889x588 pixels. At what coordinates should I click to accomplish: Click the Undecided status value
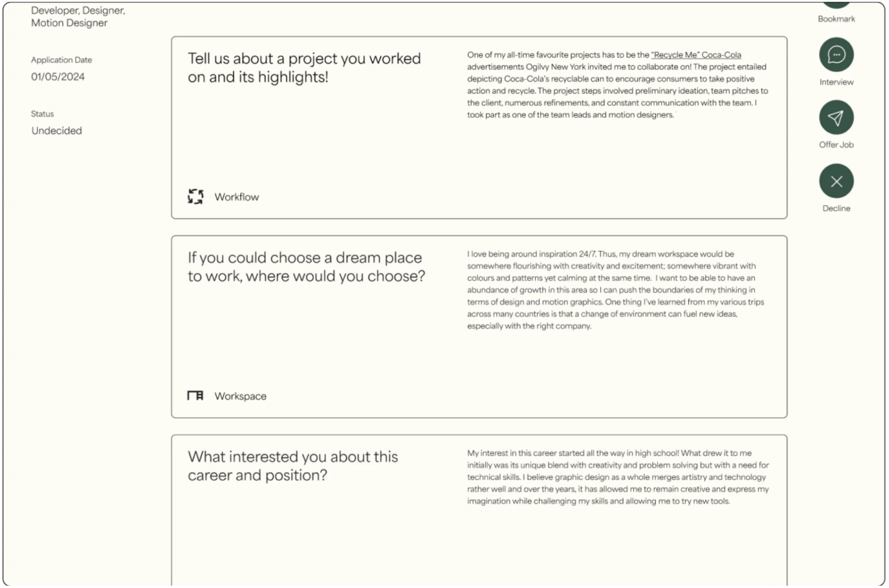click(x=56, y=131)
